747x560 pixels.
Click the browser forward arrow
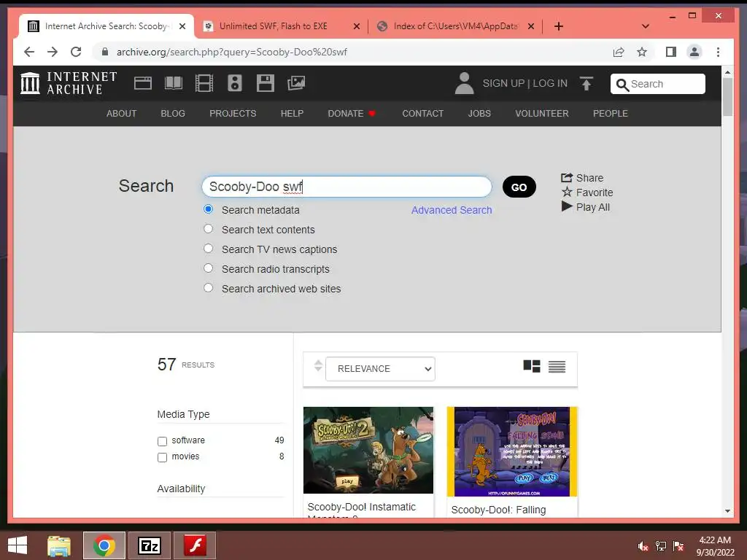point(53,52)
